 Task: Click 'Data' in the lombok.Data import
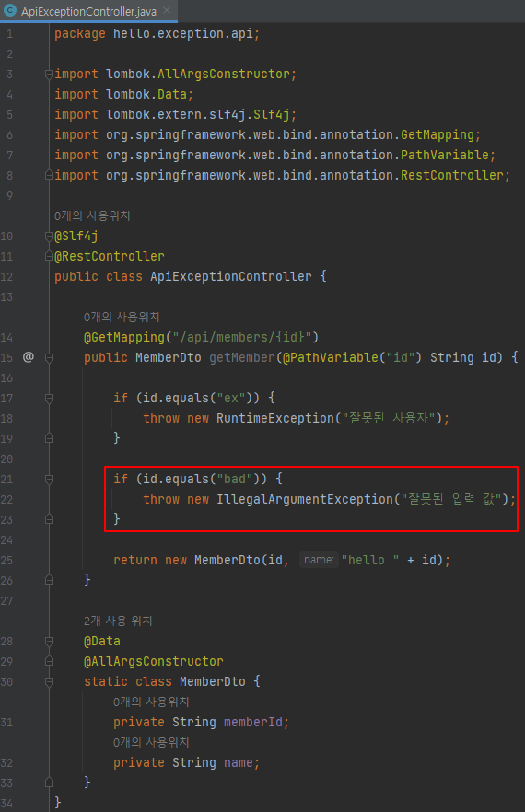pos(172,94)
